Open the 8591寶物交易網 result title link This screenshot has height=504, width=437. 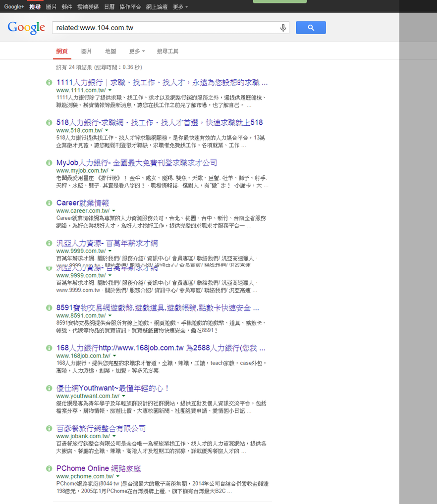coord(158,308)
